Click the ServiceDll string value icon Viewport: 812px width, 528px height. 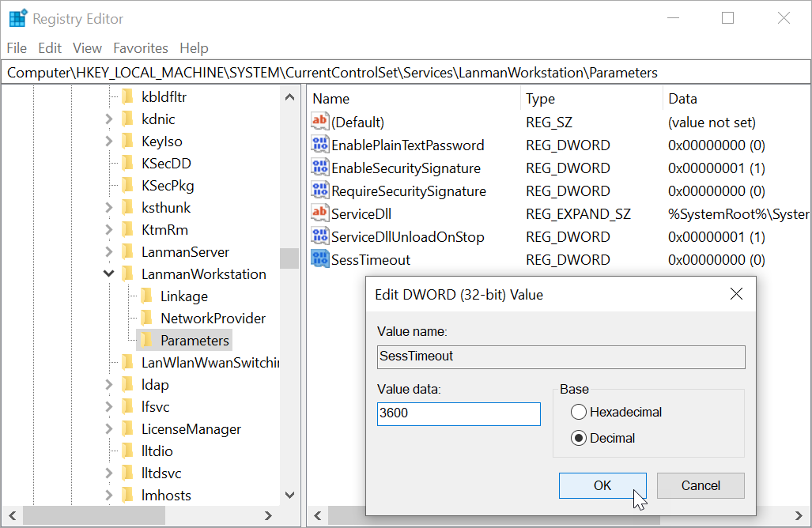319,213
